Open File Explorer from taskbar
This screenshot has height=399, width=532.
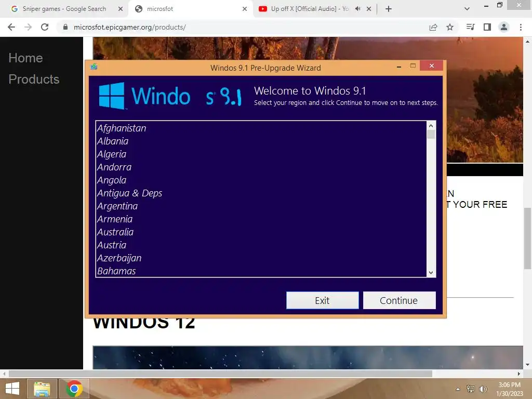pos(42,389)
